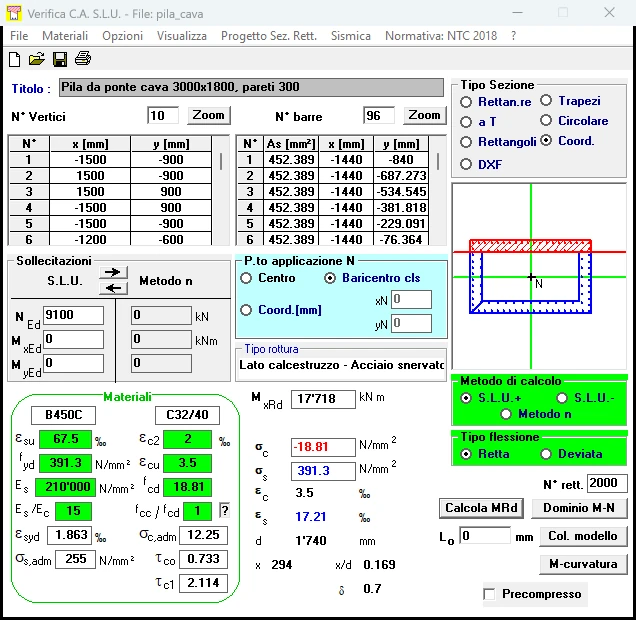Open the Sismica menu
636x620 pixels.
(351, 36)
